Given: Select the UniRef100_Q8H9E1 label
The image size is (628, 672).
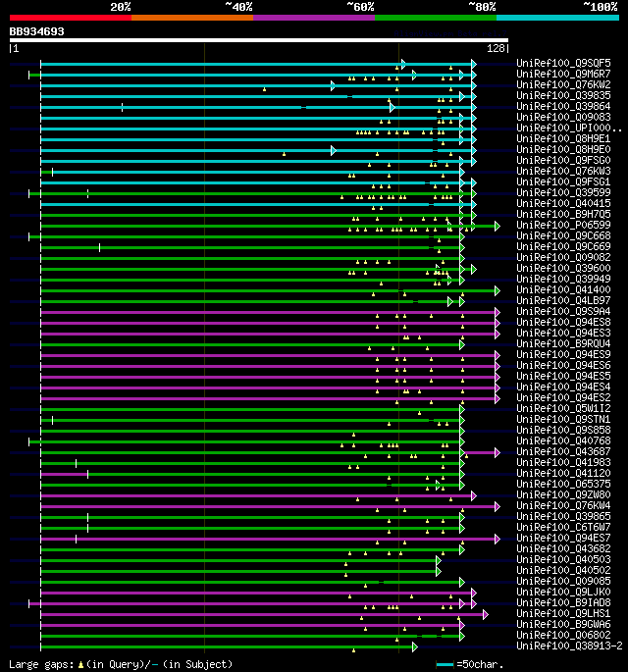Looking at the screenshot, I should [x=563, y=138].
